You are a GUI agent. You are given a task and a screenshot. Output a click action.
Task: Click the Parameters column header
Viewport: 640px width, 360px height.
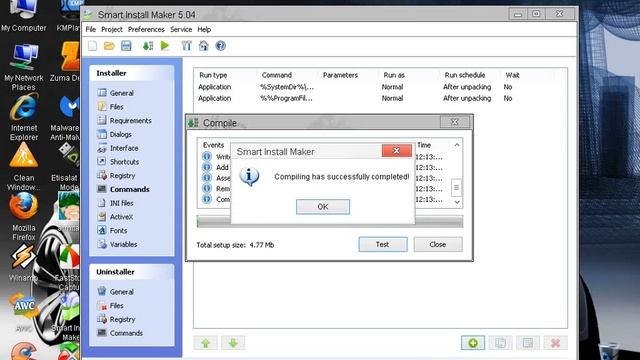(x=340, y=75)
